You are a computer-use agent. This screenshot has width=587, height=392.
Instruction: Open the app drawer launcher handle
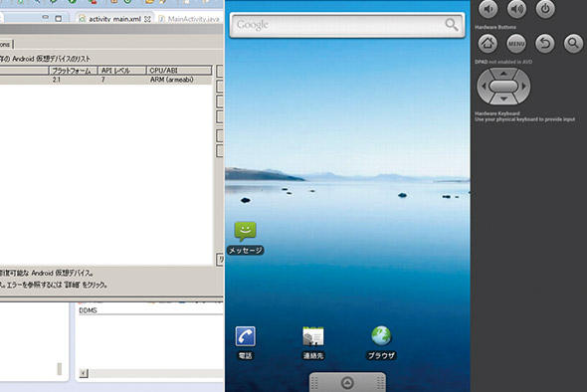point(347,382)
